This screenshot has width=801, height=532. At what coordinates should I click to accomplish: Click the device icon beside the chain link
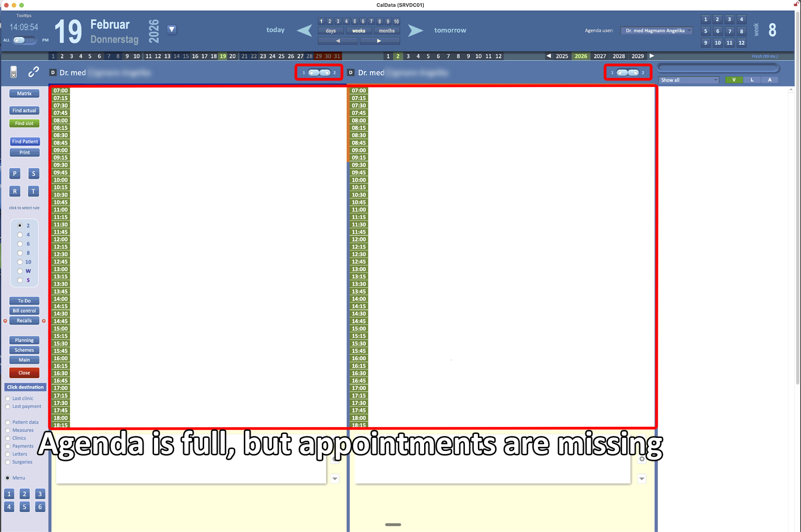(x=13, y=72)
